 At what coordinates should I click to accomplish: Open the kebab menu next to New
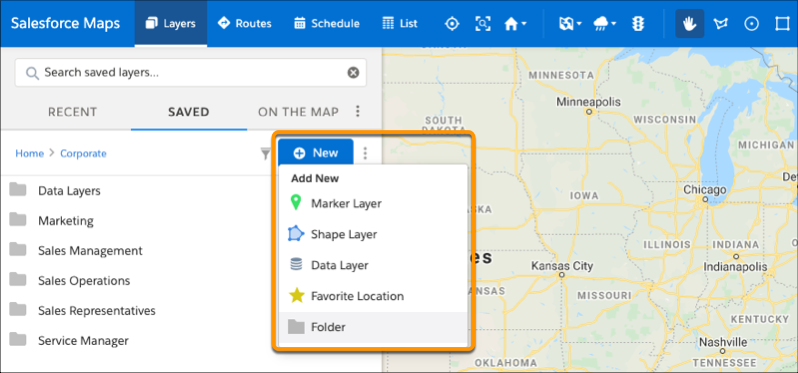[365, 153]
